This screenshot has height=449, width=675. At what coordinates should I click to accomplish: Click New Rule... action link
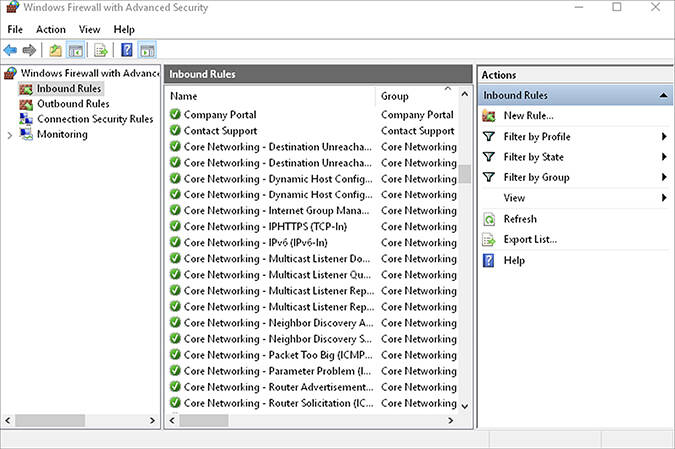click(x=529, y=116)
